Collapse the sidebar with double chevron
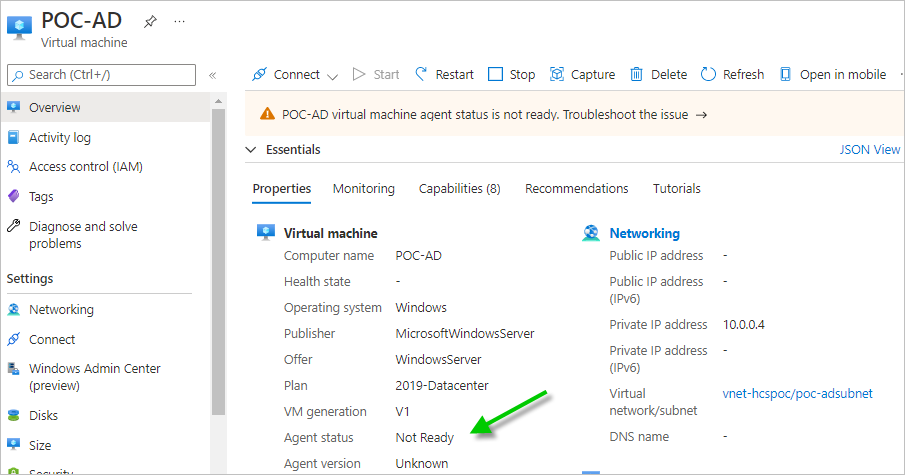The width and height of the screenshot is (905, 475). 212,75
